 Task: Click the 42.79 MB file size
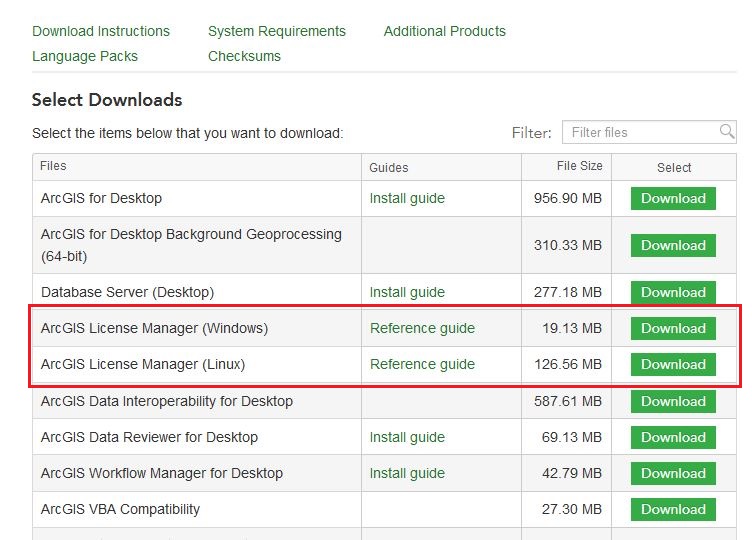tap(572, 473)
